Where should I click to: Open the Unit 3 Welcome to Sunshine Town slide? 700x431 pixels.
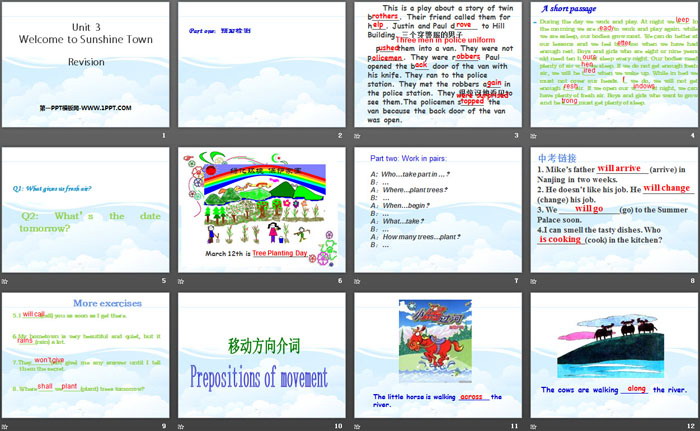[86, 70]
